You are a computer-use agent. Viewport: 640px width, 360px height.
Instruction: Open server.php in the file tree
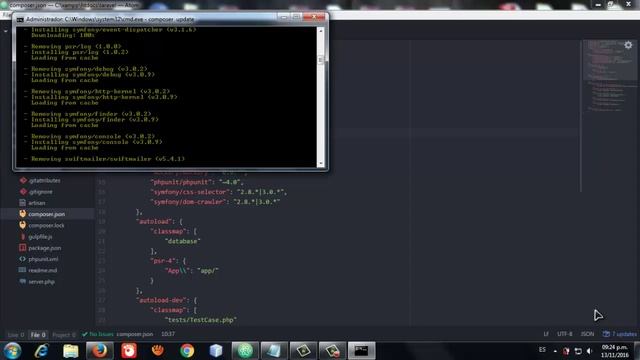[42, 282]
